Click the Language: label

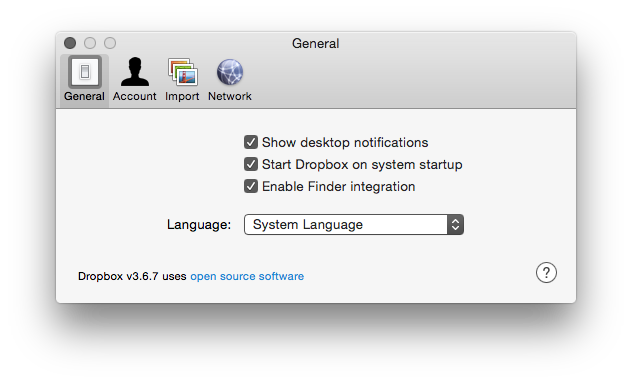[199, 225]
